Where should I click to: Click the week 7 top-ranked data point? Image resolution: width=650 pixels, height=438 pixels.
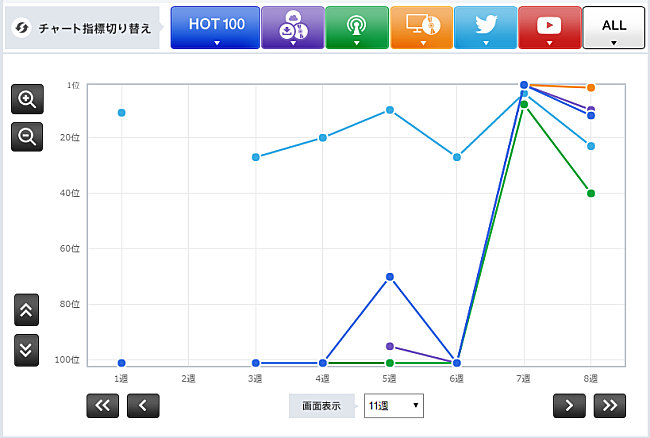[523, 86]
